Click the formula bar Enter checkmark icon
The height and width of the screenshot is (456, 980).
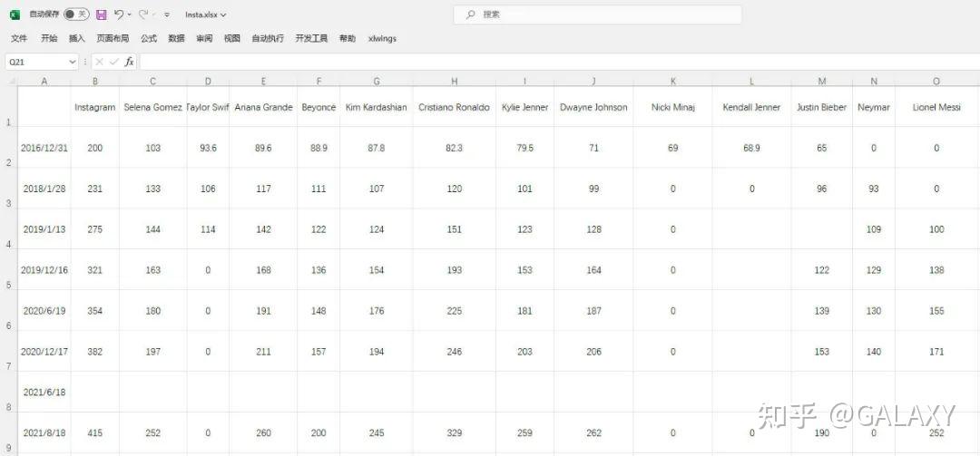(x=113, y=62)
